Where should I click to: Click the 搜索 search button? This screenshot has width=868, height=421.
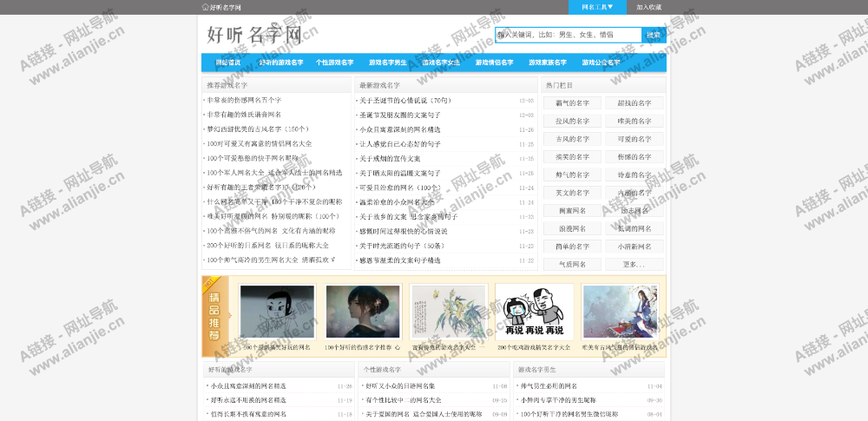click(654, 35)
